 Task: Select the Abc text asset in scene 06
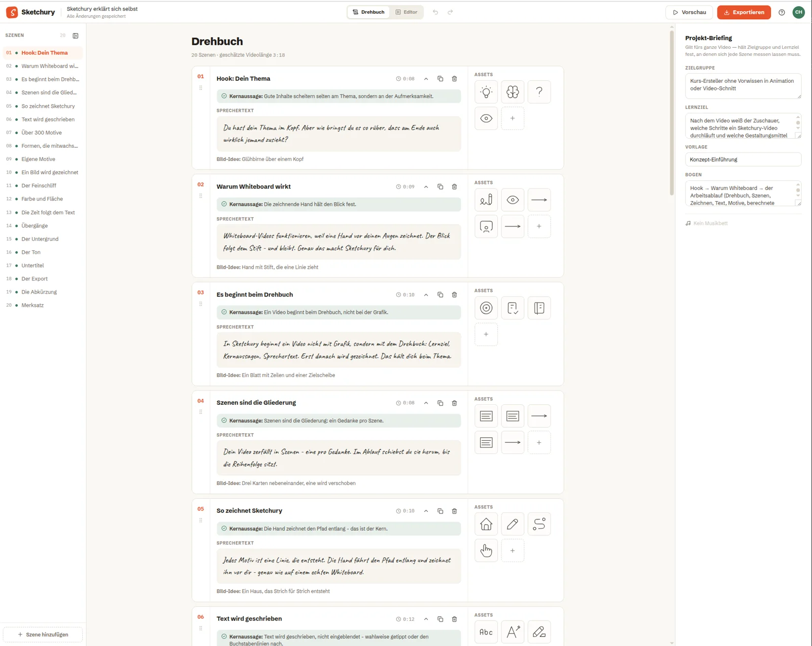(486, 632)
